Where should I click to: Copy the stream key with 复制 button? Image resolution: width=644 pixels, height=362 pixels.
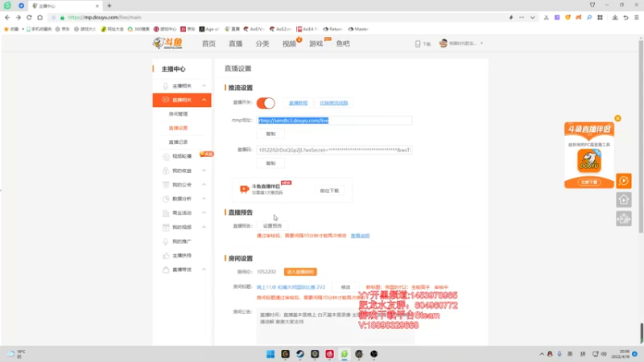point(270,163)
